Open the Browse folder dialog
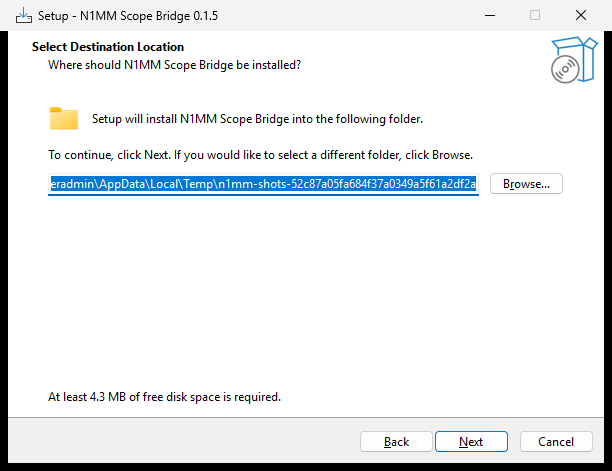This screenshot has height=471, width=612. pyautogui.click(x=526, y=183)
